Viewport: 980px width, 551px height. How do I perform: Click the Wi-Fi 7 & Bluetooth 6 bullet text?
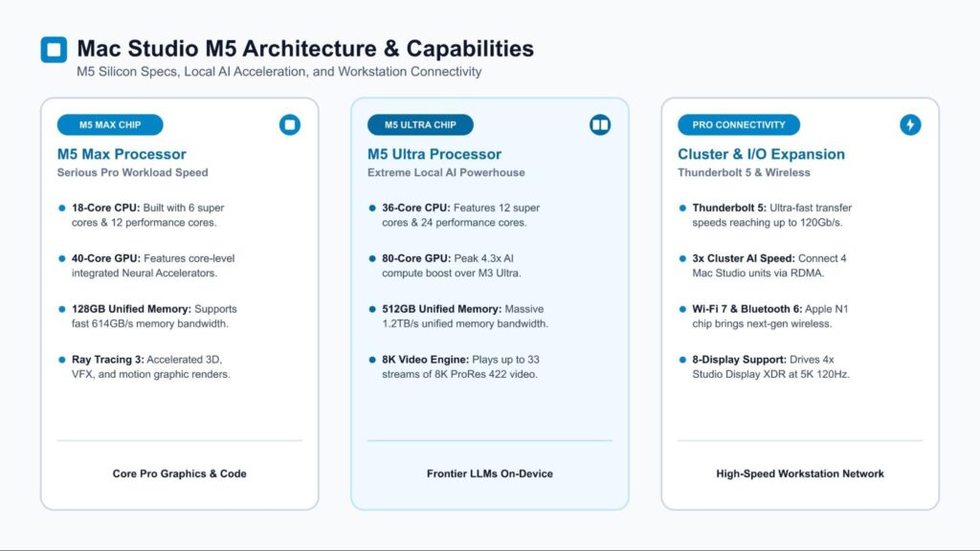point(770,316)
